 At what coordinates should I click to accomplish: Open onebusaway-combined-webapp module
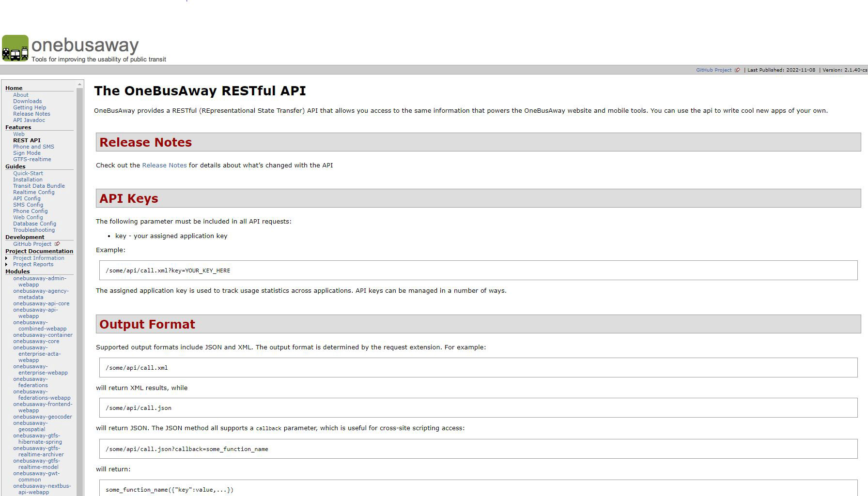pos(40,325)
